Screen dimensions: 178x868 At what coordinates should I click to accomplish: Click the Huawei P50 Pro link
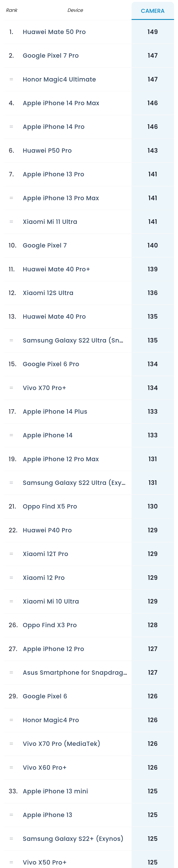(47, 151)
